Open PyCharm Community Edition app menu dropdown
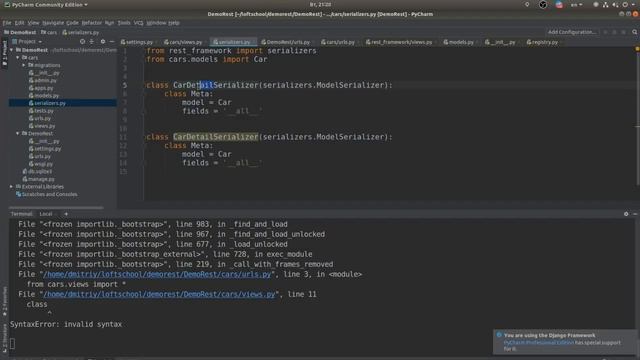 [46, 4]
